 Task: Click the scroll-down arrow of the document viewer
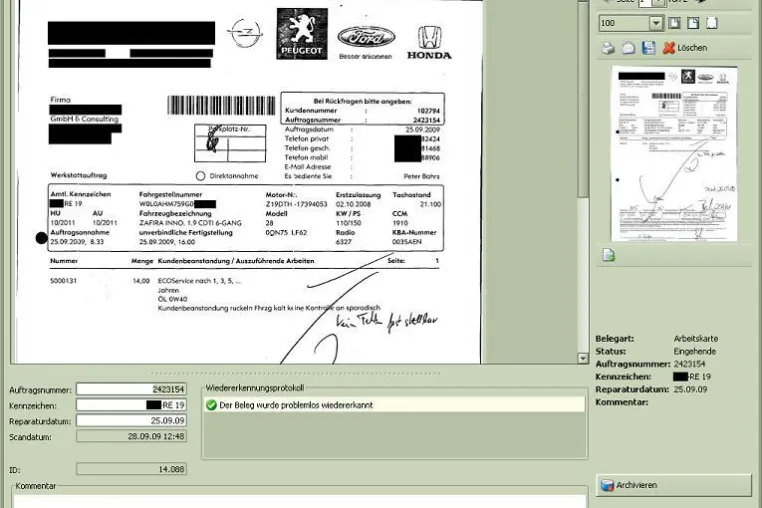point(583,358)
